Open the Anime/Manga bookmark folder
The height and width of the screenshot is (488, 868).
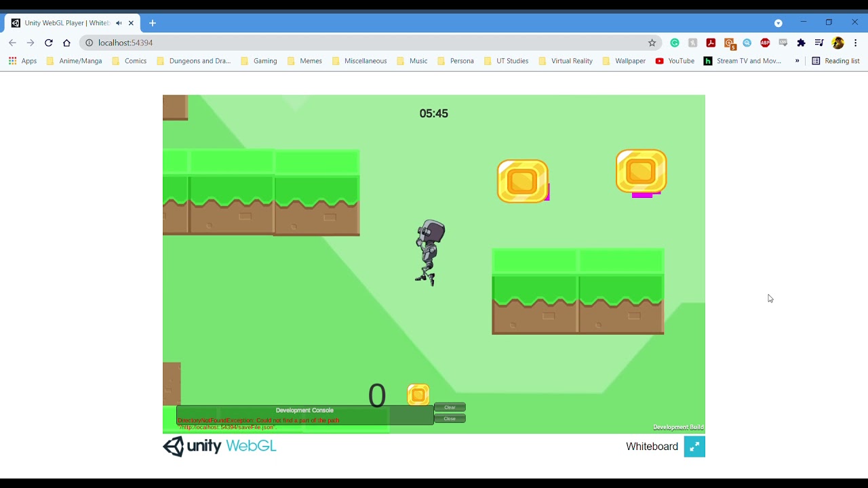74,61
